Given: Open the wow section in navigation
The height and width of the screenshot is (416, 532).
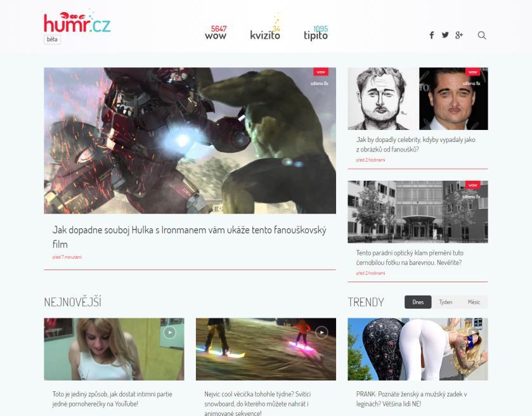Looking at the screenshot, I should tap(216, 33).
